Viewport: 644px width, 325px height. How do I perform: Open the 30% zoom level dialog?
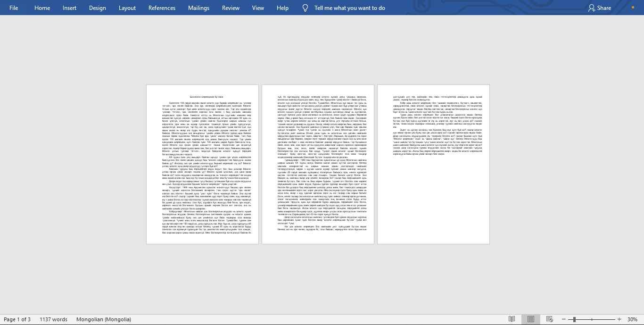(632, 319)
